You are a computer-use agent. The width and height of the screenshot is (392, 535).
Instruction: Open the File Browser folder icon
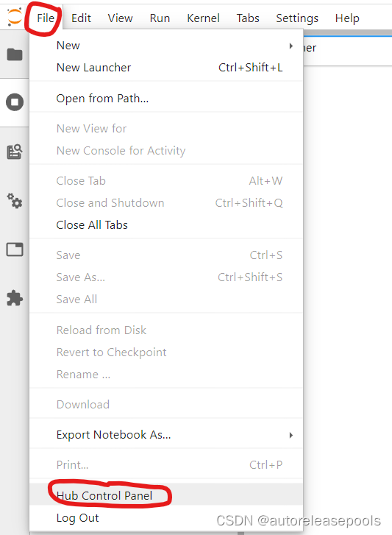click(x=15, y=54)
